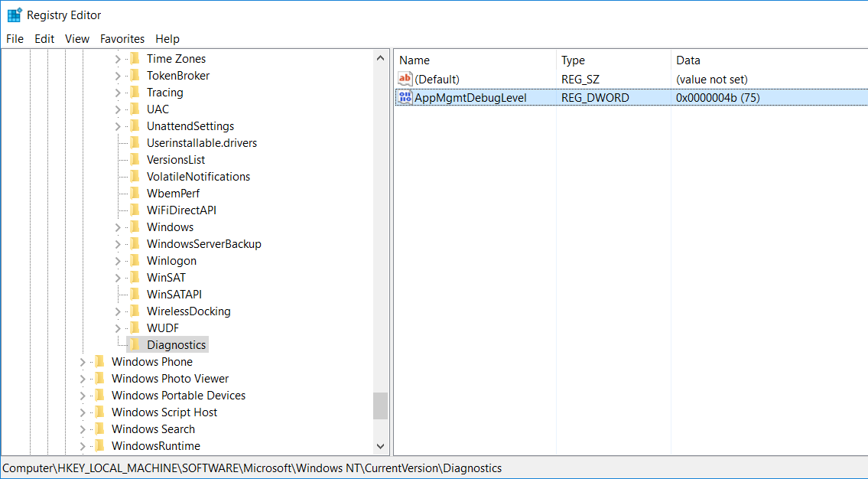Open the Favorites menu
The width and height of the screenshot is (868, 479).
coord(122,39)
